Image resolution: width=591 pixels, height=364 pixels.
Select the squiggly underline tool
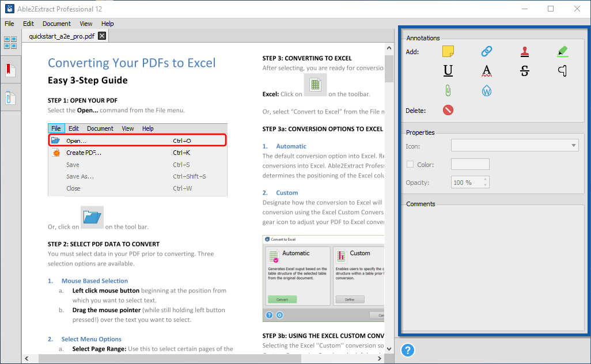pos(487,70)
